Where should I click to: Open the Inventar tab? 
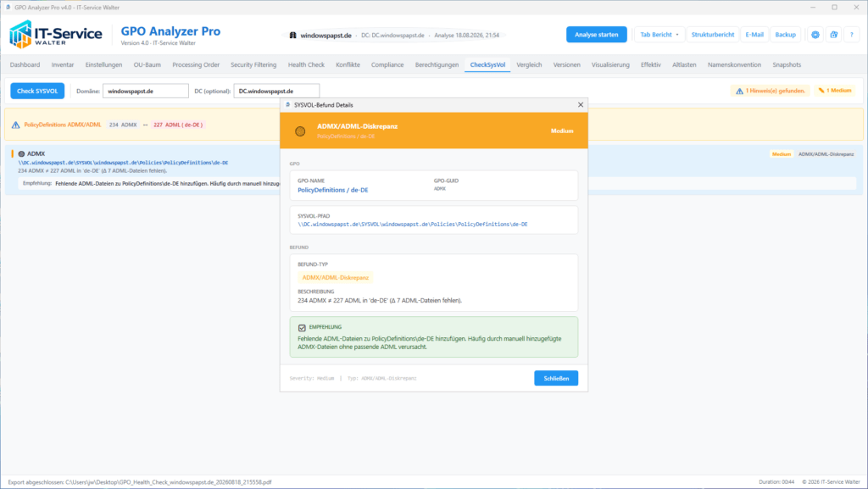[x=63, y=64]
